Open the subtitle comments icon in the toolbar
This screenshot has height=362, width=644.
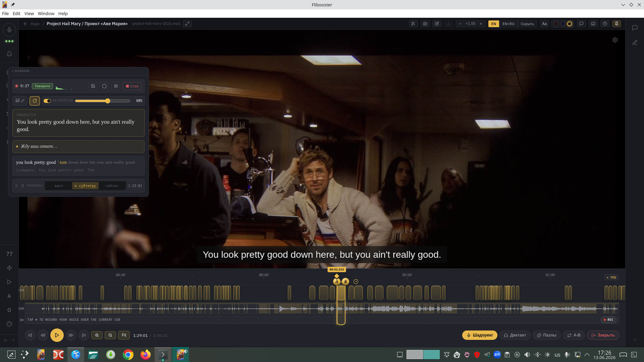coord(581,24)
